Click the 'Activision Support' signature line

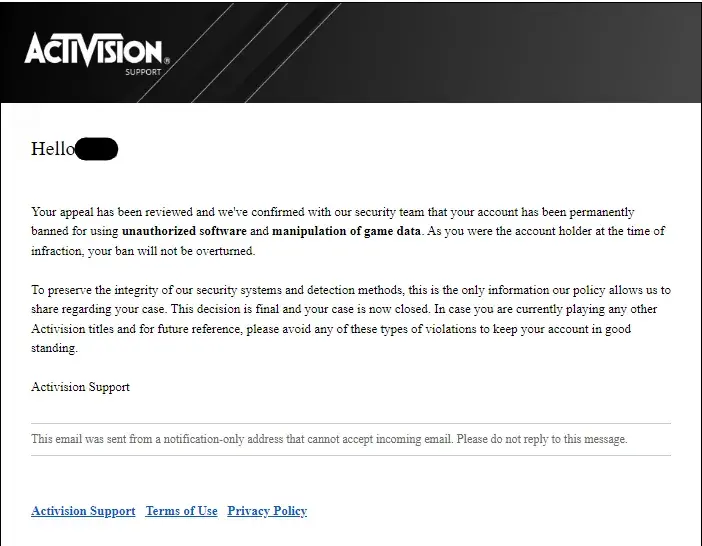tap(80, 387)
